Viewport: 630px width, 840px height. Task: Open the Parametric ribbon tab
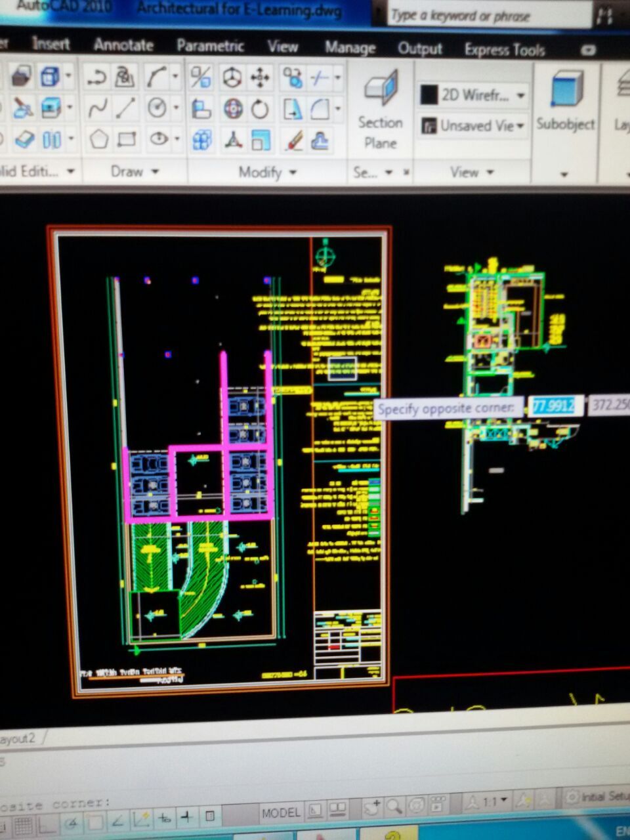(x=211, y=46)
